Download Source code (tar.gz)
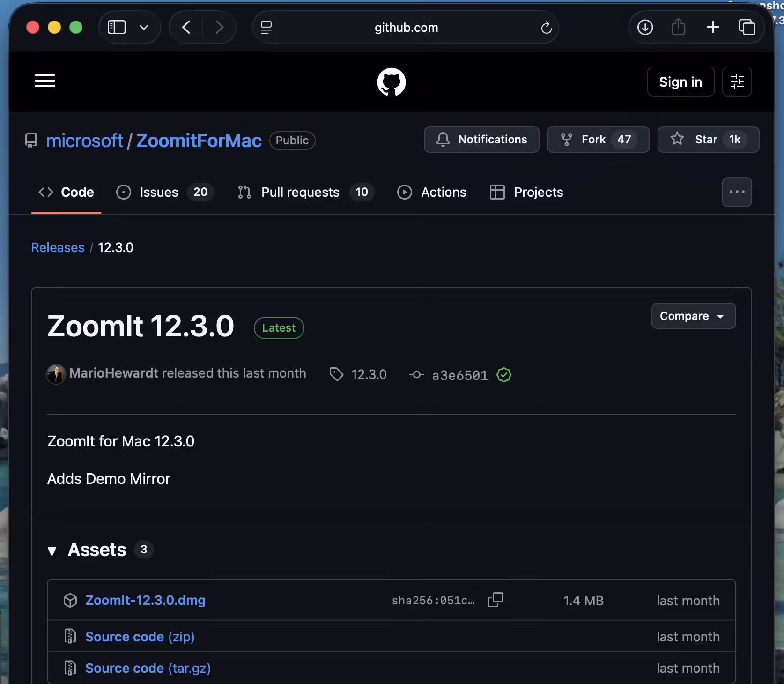 point(148,668)
